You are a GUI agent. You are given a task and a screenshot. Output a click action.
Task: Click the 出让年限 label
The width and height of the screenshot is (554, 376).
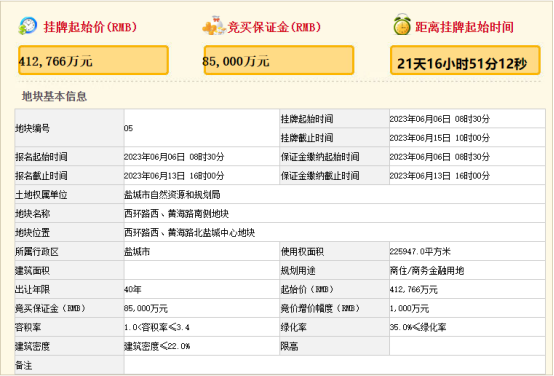coord(33,290)
